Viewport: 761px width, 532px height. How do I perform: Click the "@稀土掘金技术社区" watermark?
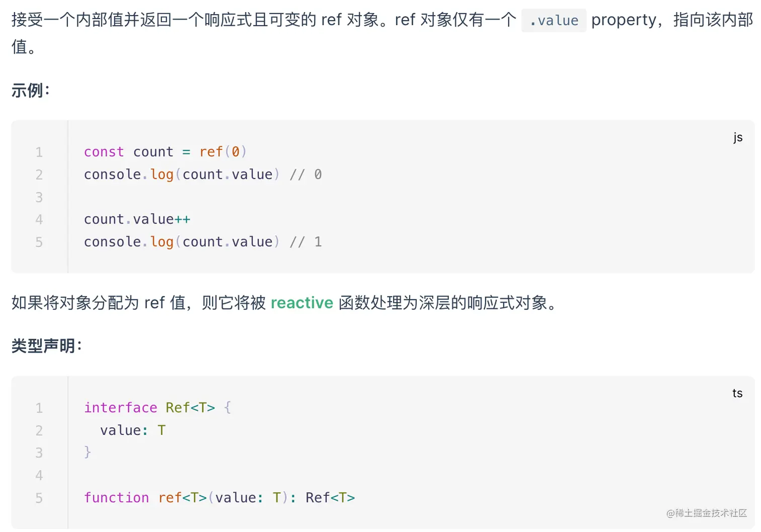point(706,513)
